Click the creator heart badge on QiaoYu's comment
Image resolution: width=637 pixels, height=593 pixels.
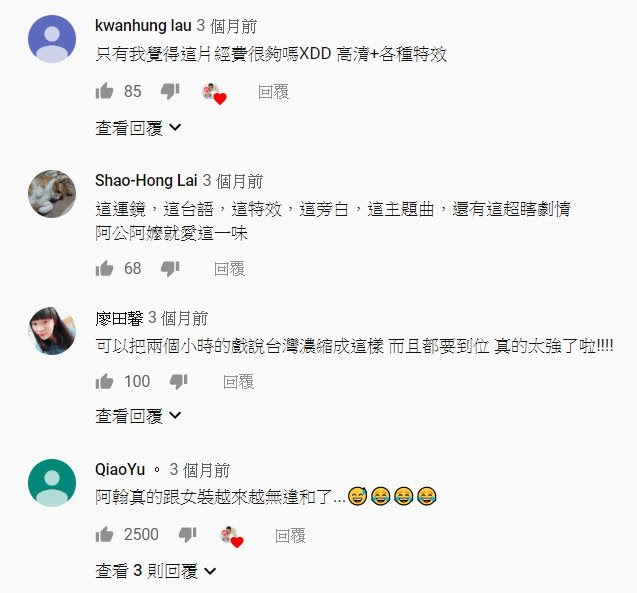pos(232,537)
